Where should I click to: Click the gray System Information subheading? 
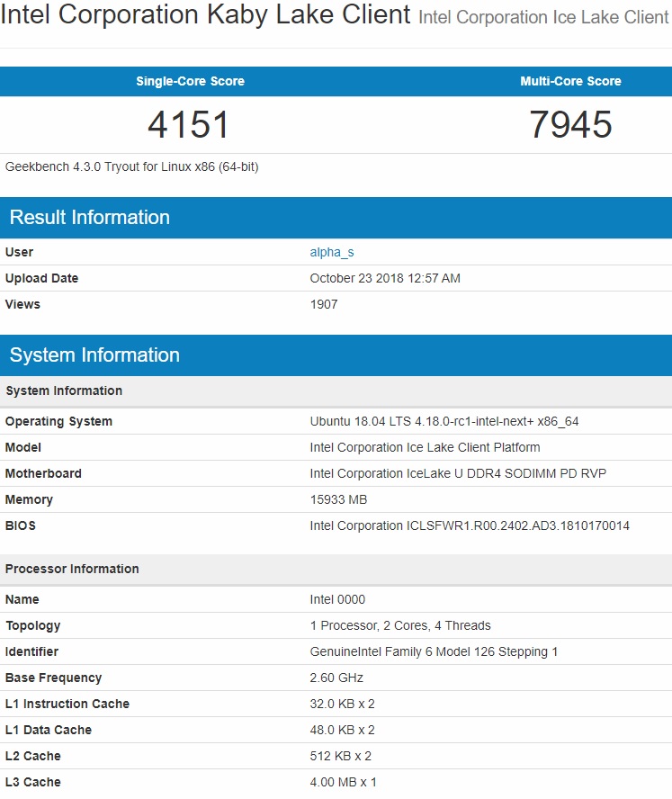64,391
